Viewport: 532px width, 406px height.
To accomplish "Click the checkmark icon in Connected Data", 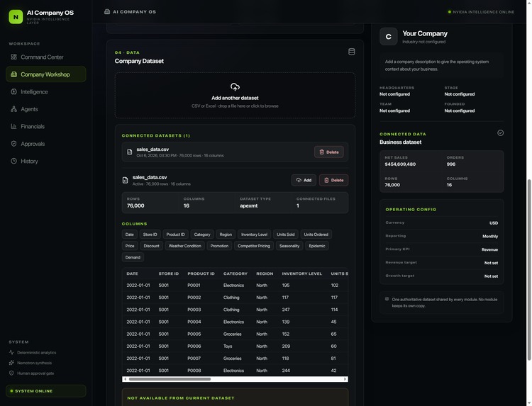I will [x=501, y=132].
